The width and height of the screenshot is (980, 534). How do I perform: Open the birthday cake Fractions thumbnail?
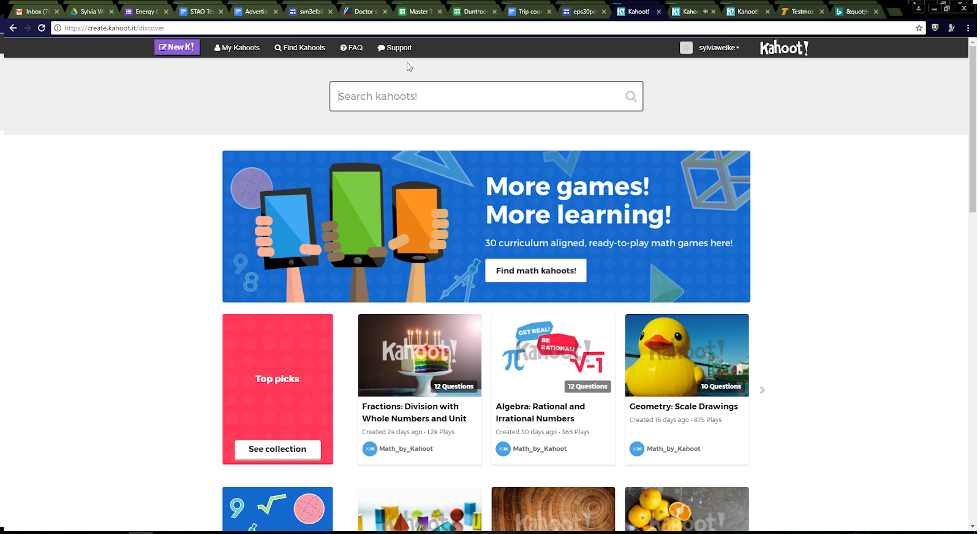click(x=420, y=355)
